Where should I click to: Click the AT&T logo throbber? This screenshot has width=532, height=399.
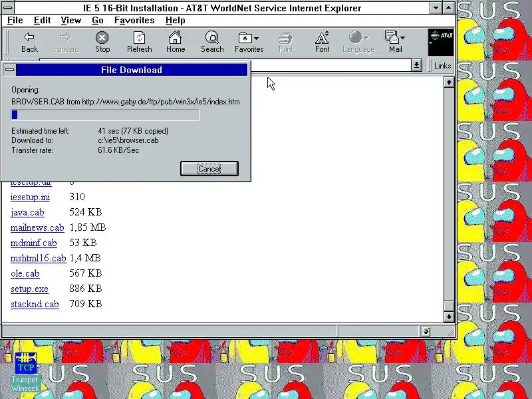pos(441,43)
